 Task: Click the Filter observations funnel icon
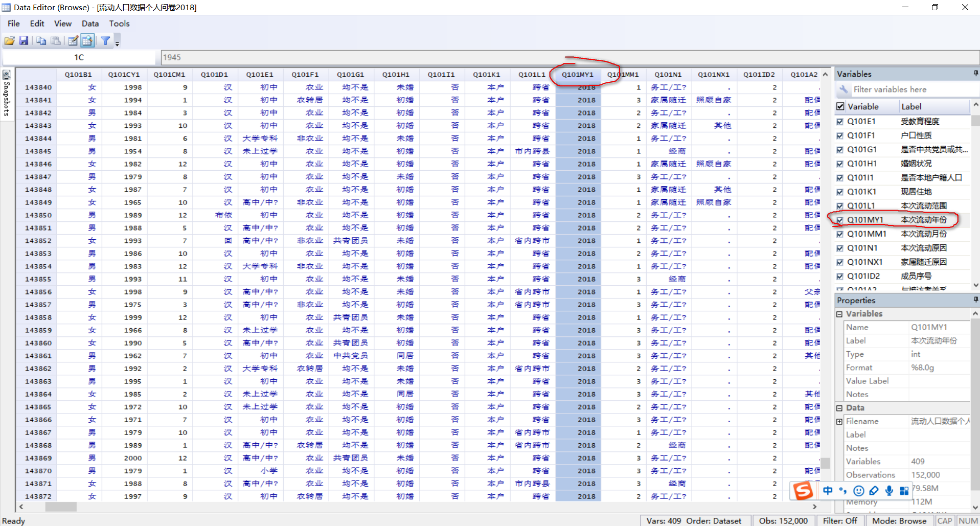(105, 41)
